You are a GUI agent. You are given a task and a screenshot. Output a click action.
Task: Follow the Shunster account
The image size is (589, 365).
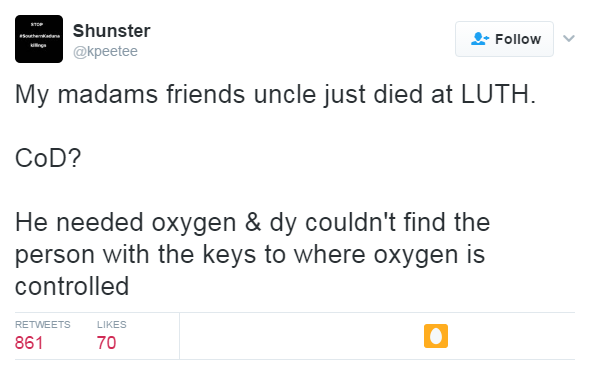504,39
